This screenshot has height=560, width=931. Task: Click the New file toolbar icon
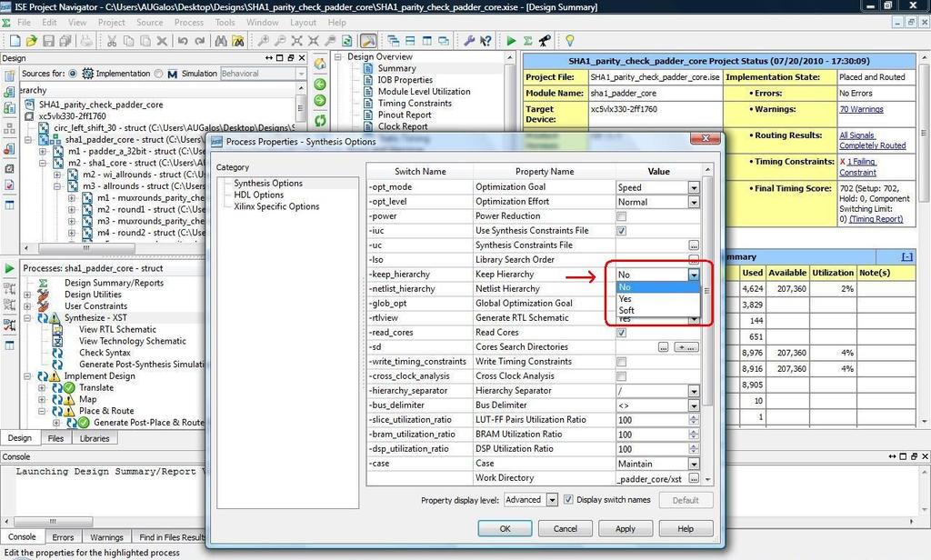tap(15, 41)
